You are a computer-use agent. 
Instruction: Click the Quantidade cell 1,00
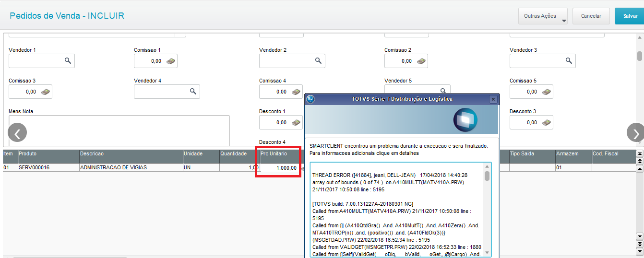tap(239, 167)
